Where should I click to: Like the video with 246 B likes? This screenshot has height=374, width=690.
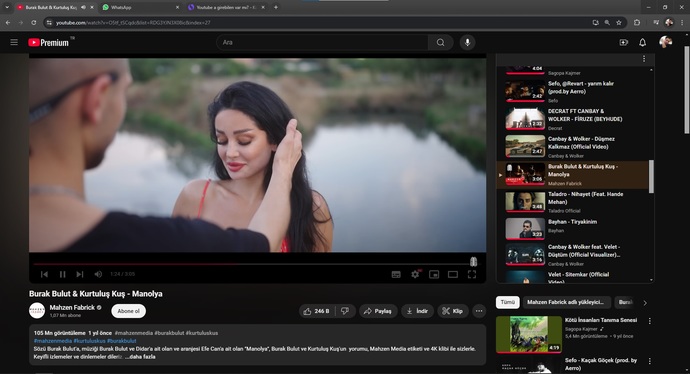[x=316, y=311]
